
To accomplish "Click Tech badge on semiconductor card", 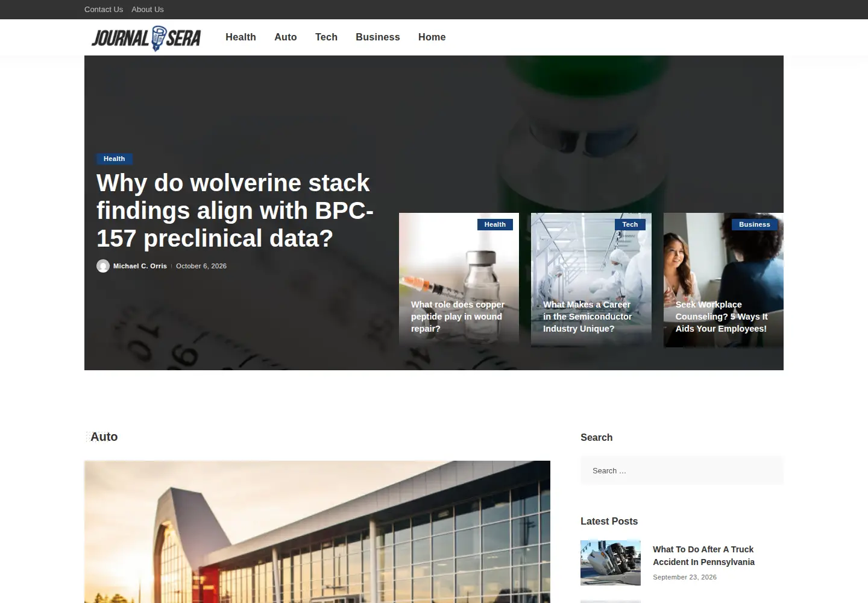I will point(630,224).
